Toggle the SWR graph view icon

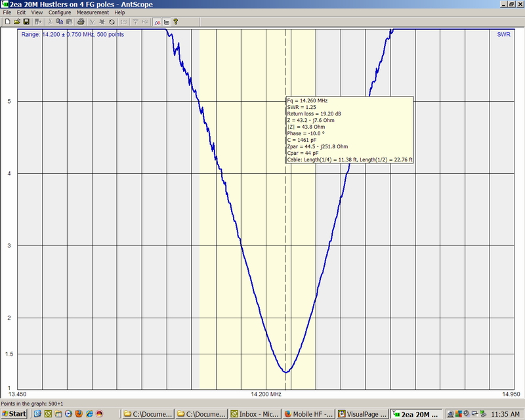click(157, 22)
